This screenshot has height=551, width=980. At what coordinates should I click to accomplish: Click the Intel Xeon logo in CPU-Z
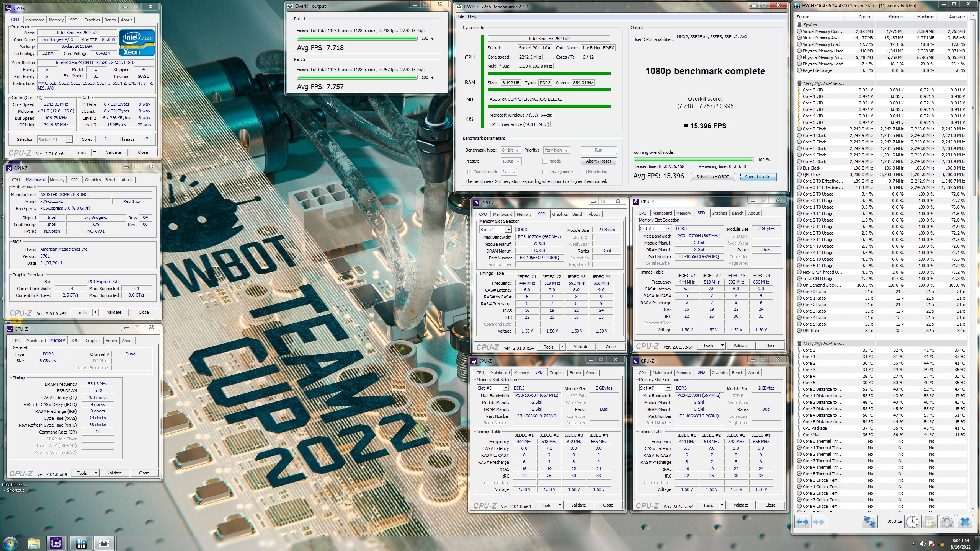pos(137,43)
